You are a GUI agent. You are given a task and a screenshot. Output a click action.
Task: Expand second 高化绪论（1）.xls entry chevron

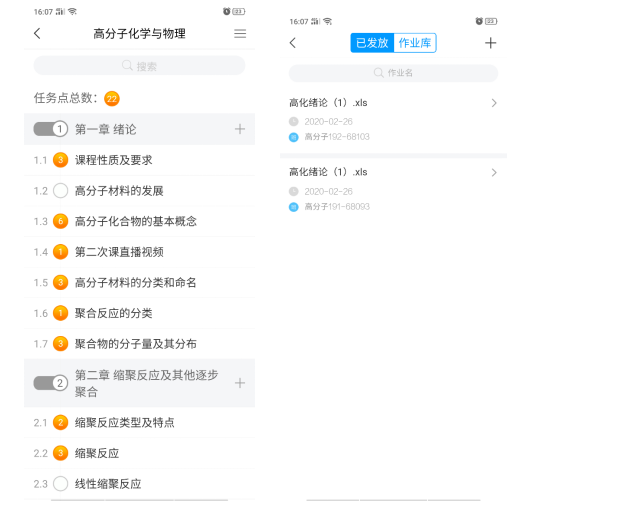coord(494,173)
